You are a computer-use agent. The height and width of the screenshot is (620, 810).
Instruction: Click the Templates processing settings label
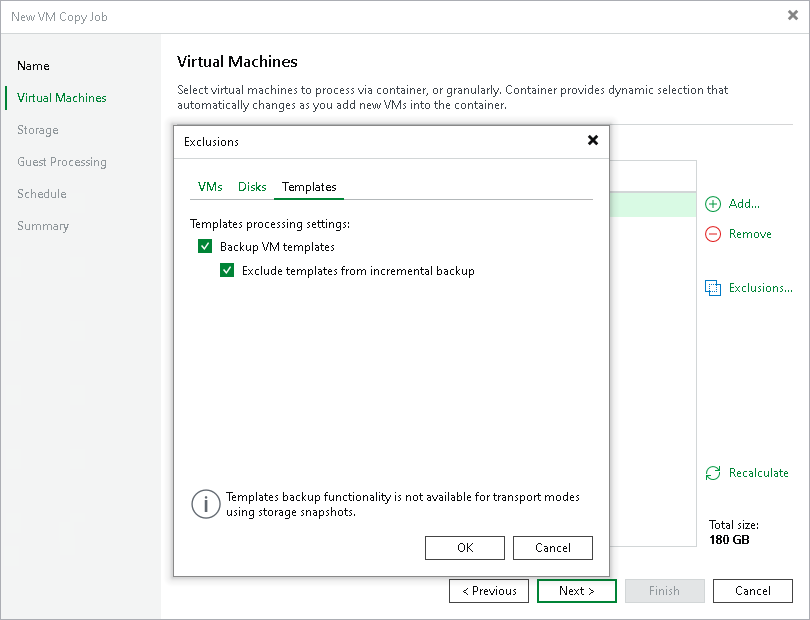click(x=270, y=224)
